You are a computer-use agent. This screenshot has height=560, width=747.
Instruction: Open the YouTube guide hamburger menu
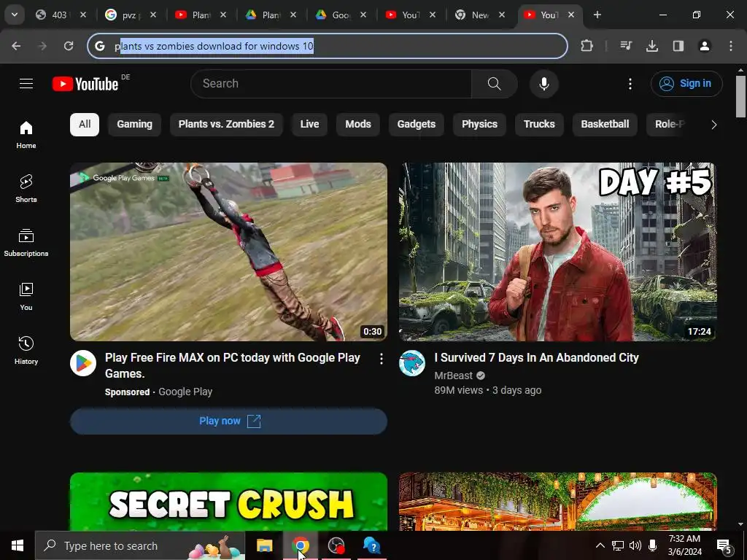pos(26,84)
